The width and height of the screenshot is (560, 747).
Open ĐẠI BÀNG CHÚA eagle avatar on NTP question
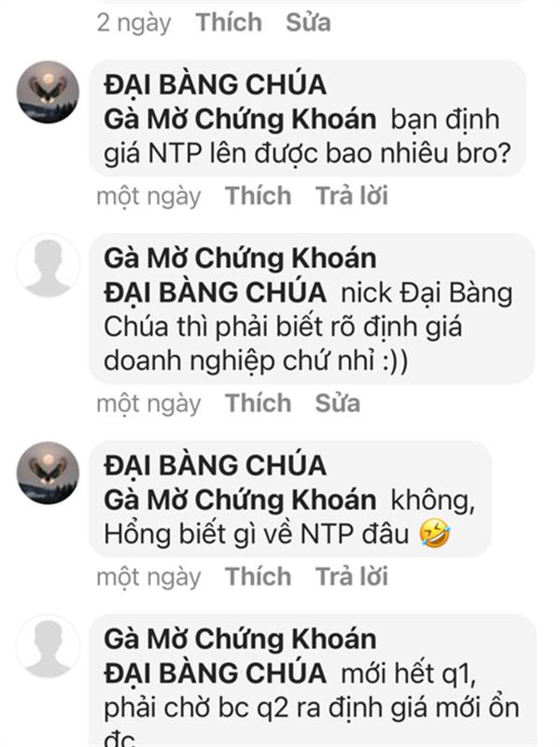tap(48, 92)
